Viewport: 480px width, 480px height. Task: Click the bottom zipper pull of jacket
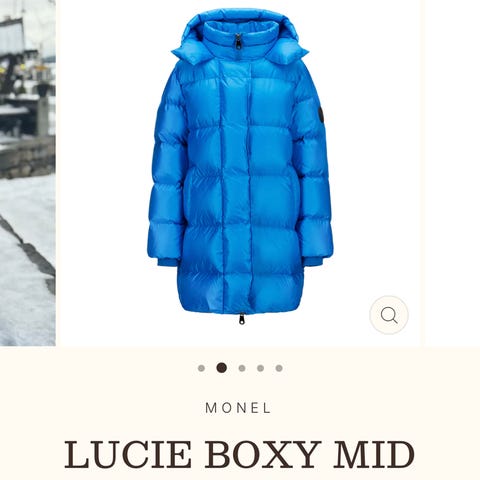241,318
